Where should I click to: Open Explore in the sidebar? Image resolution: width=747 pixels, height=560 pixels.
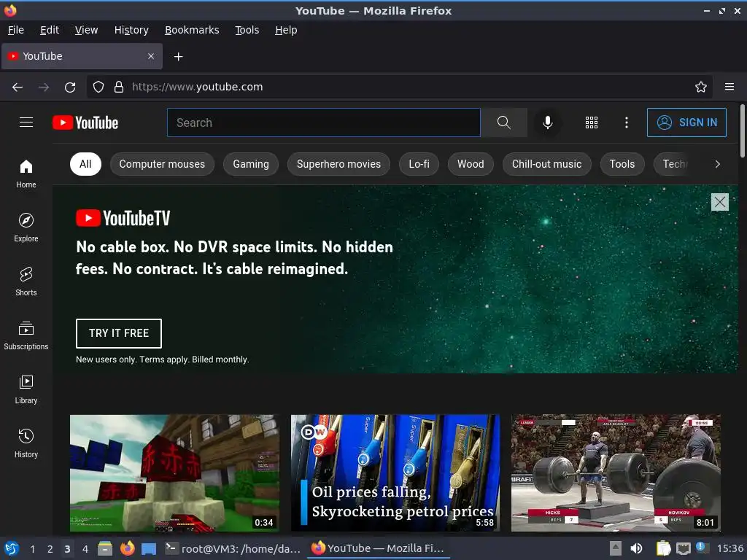pyautogui.click(x=26, y=228)
